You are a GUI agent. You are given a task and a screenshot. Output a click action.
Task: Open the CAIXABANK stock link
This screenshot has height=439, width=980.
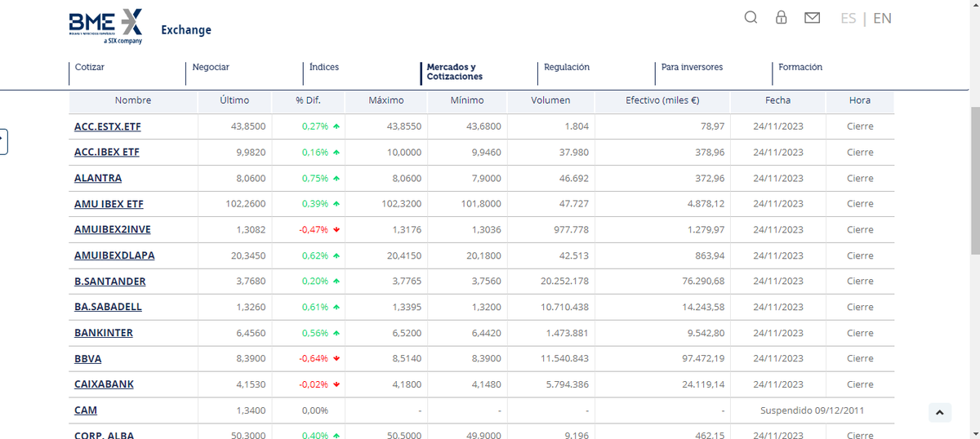click(104, 384)
